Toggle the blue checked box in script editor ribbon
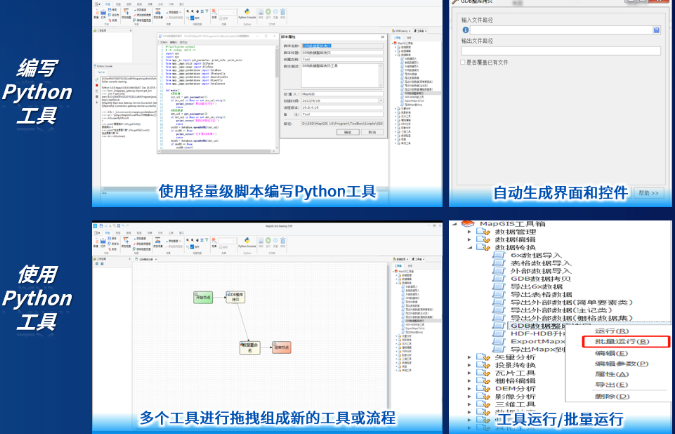The width and height of the screenshot is (675, 434). tap(192, 18)
